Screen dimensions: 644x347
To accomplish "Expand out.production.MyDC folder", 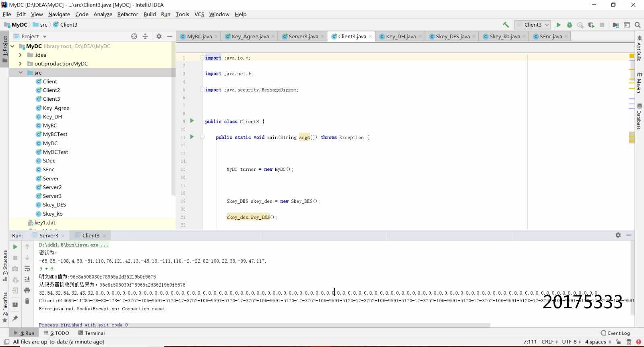I will tap(20, 64).
